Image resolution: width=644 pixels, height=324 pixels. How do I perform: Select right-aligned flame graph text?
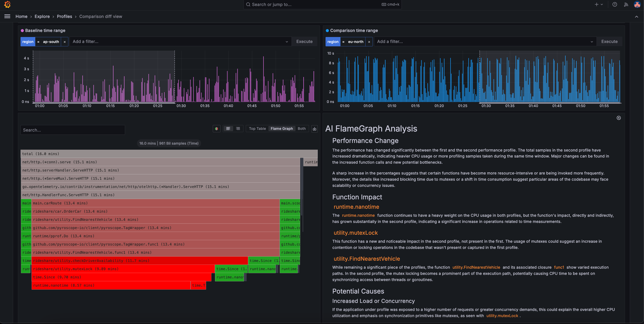(x=238, y=129)
